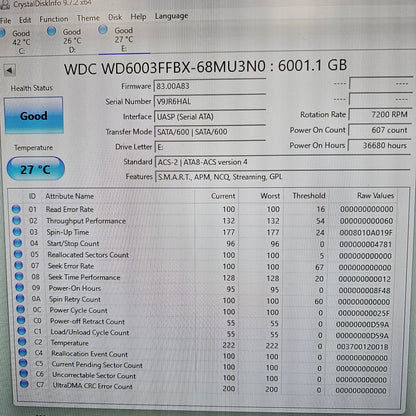416x416 pixels.
Task: Click raw value 000000004781
Action: (x=366, y=244)
